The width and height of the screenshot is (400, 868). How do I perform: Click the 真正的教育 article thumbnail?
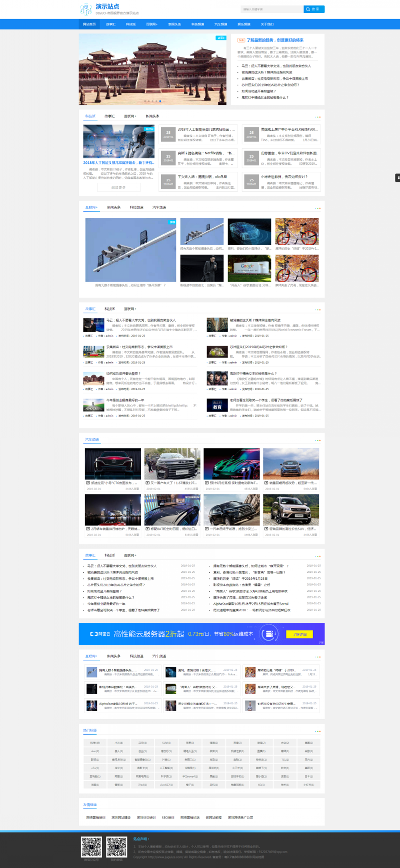pyautogui.click(x=217, y=405)
